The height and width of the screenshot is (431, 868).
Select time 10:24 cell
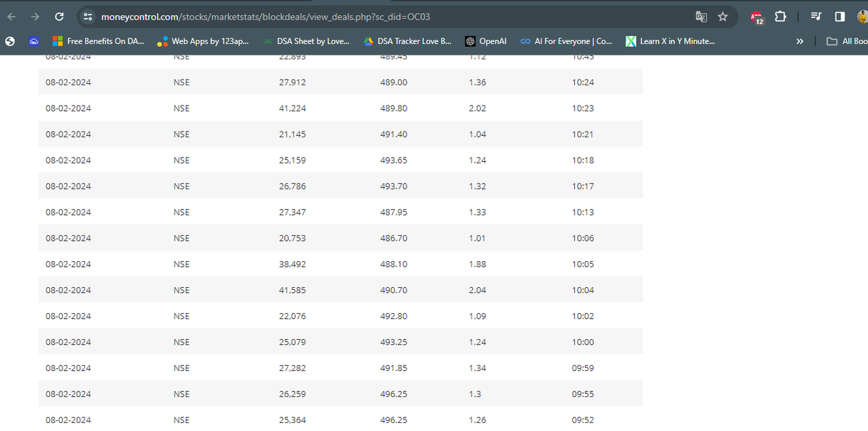pyautogui.click(x=582, y=82)
